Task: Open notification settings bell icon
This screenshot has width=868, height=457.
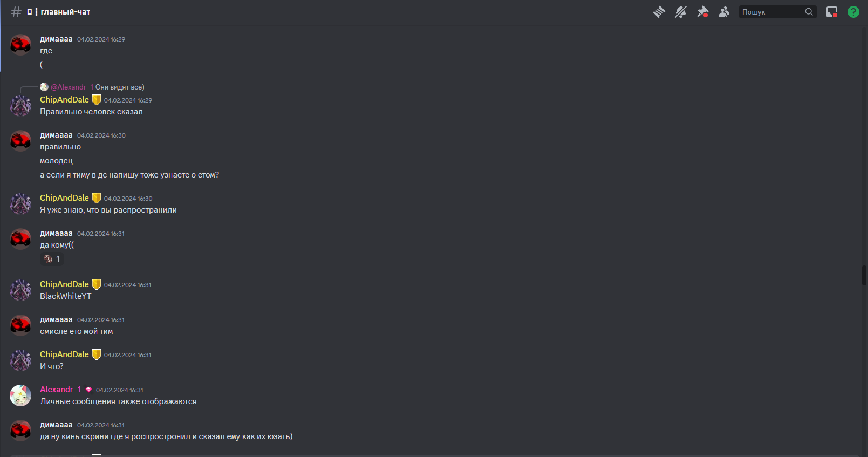Action: (681, 12)
